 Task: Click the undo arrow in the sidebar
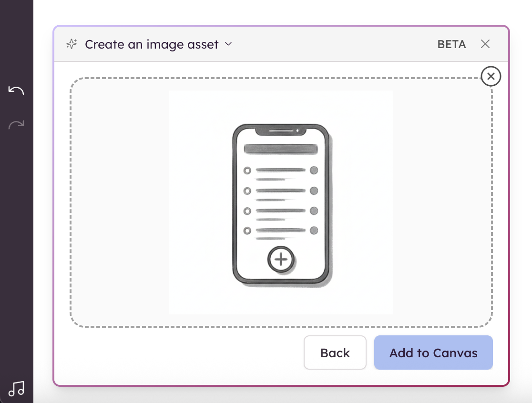click(x=16, y=91)
